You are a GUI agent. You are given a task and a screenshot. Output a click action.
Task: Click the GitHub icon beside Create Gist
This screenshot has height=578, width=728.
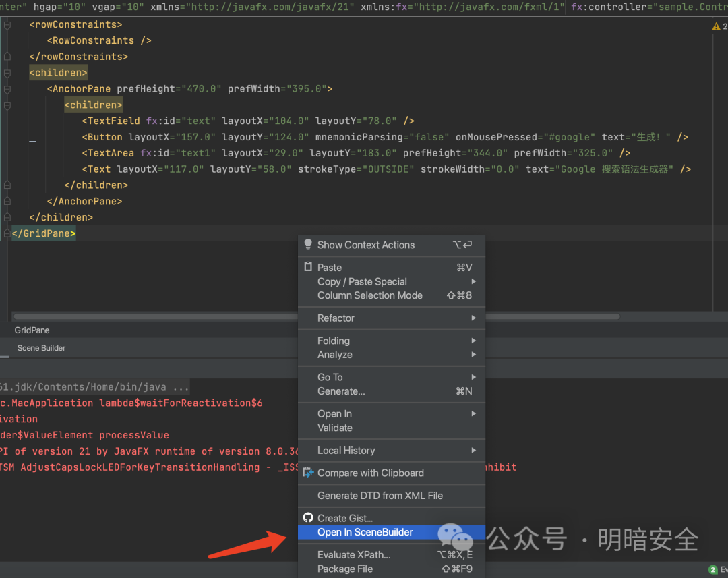(308, 517)
